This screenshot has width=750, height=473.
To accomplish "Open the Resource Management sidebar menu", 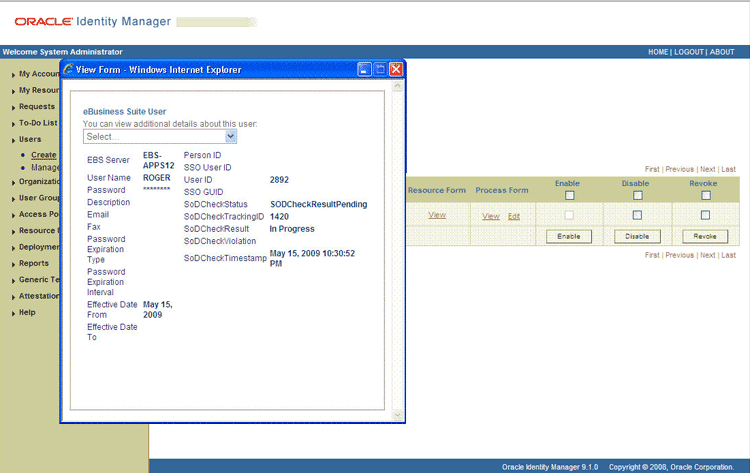I will 39,231.
